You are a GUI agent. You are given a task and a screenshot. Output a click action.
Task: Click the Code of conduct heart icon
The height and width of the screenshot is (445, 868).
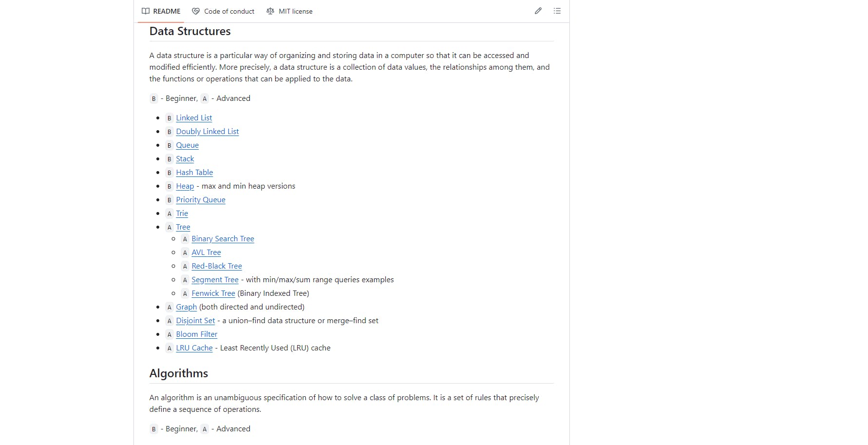click(196, 11)
